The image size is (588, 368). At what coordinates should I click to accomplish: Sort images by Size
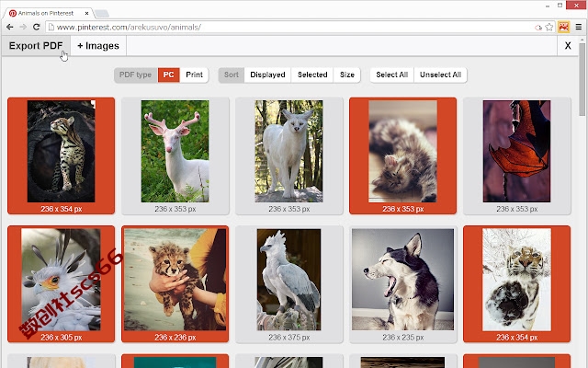click(x=347, y=75)
